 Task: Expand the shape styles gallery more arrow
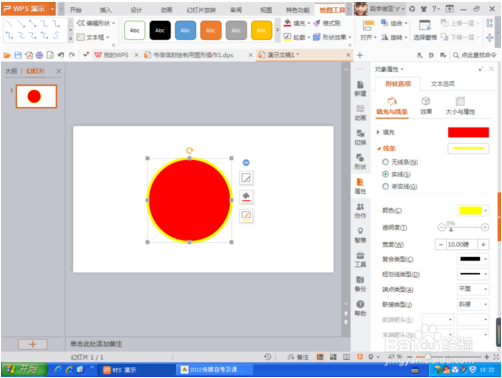coord(277,30)
